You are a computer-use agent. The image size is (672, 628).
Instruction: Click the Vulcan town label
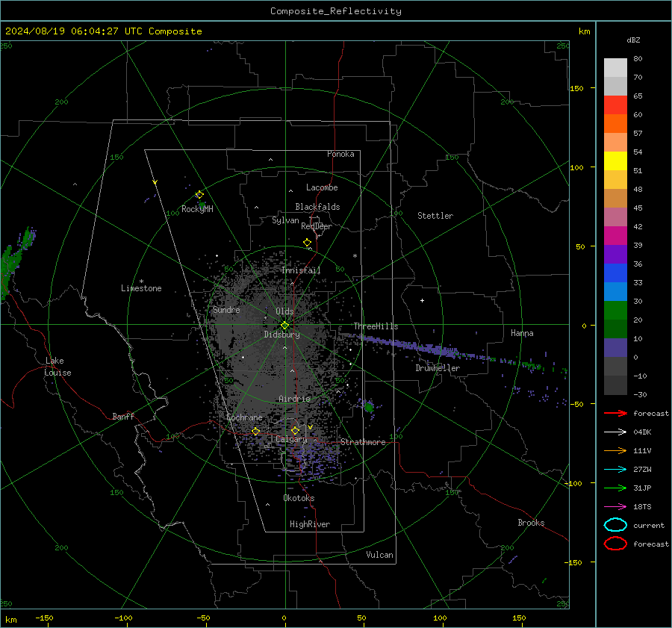(x=379, y=555)
